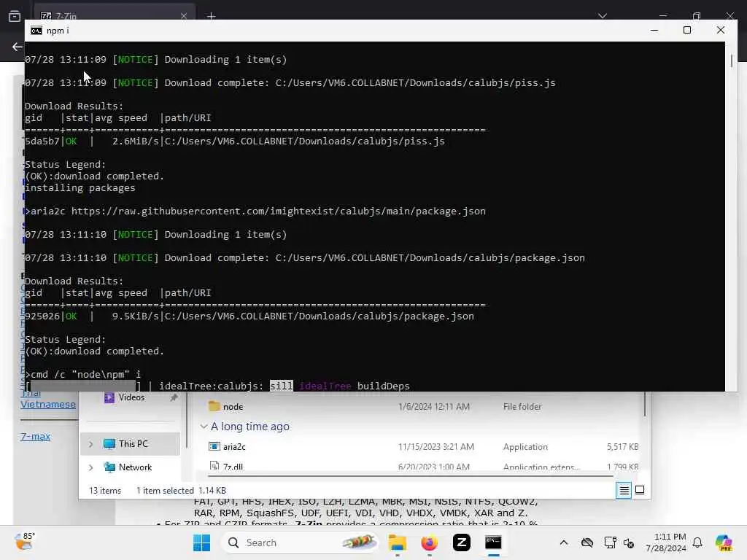Close the 7-Zip browser tab
This screenshot has height=560, width=747.
(x=183, y=16)
